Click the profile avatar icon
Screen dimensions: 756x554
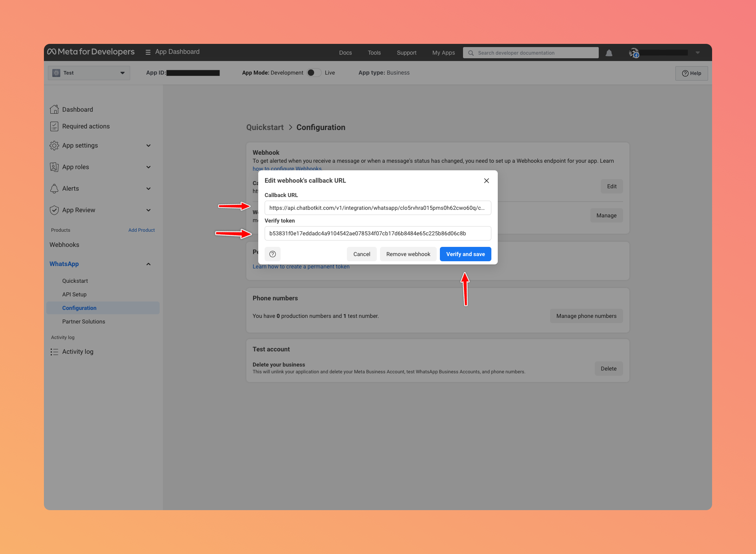pyautogui.click(x=633, y=53)
